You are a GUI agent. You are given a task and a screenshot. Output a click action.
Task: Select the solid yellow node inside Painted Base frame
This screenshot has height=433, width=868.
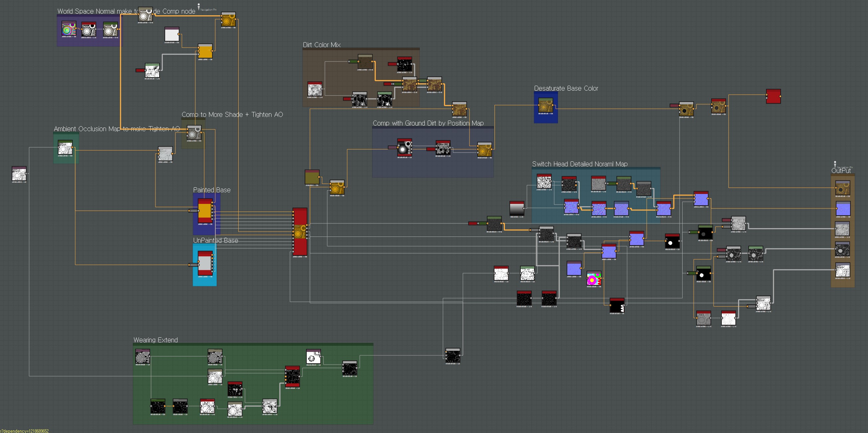(205, 212)
